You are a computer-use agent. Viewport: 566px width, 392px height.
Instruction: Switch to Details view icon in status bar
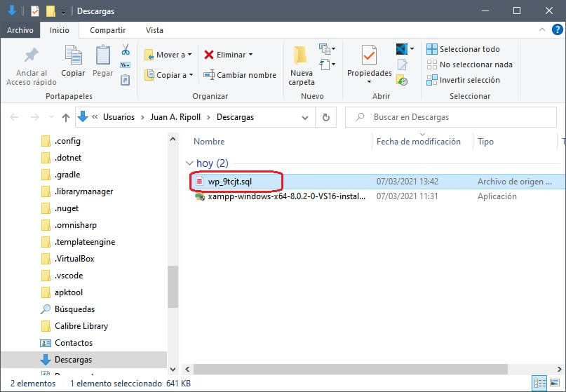[x=539, y=383]
